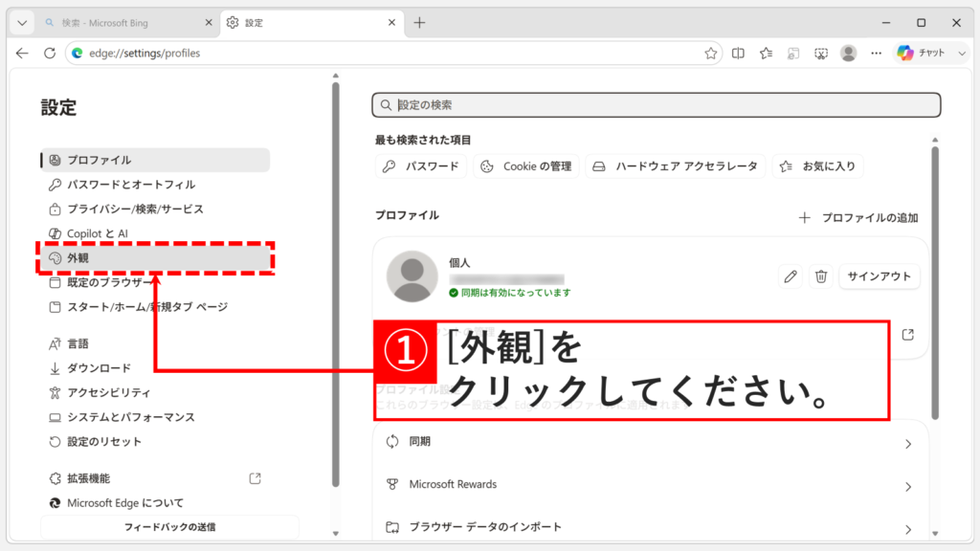Select プロファイル in the settings sidebar
This screenshot has height=551, width=980.
(x=156, y=160)
